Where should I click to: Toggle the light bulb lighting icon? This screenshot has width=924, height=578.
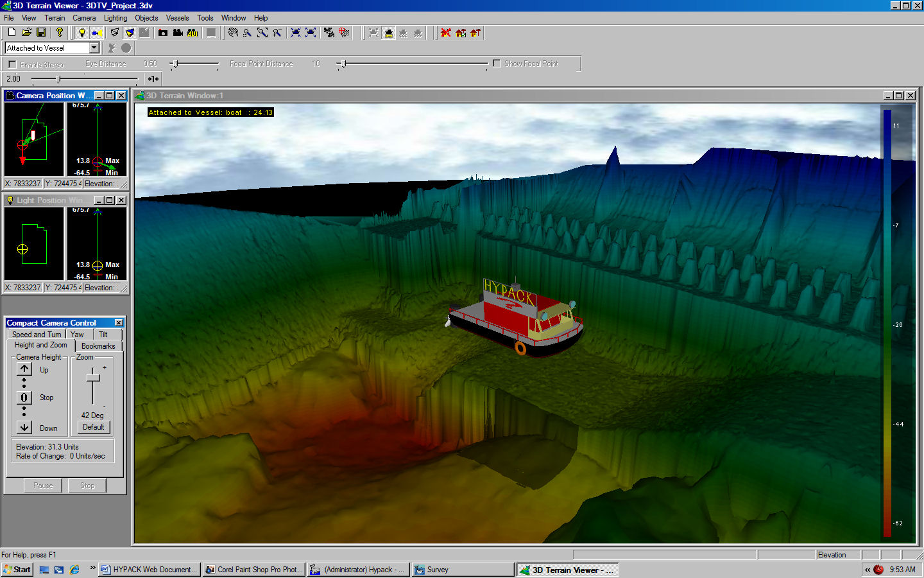point(81,32)
